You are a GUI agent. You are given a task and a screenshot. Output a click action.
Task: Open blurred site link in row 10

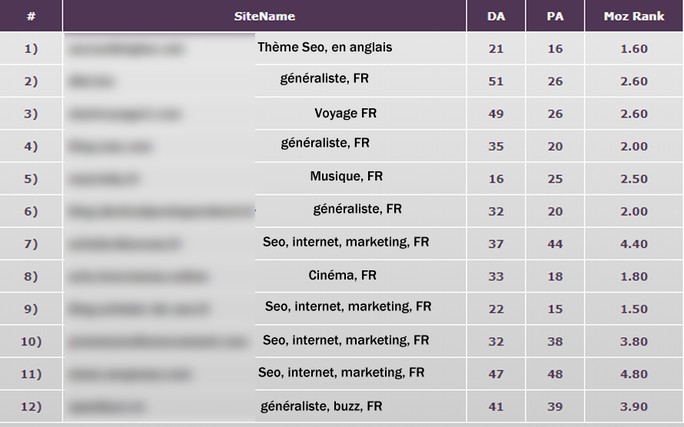coord(157,342)
